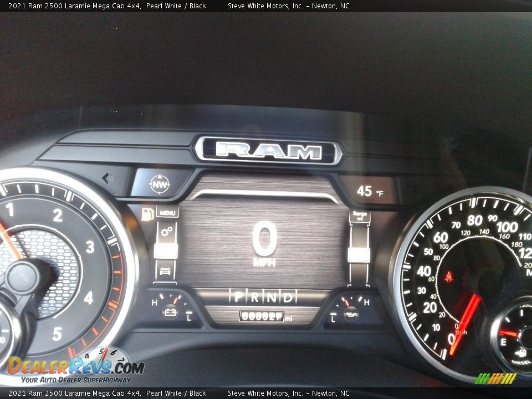Tap the 60 mark on speedometer
The image size is (532, 399).
441,238
